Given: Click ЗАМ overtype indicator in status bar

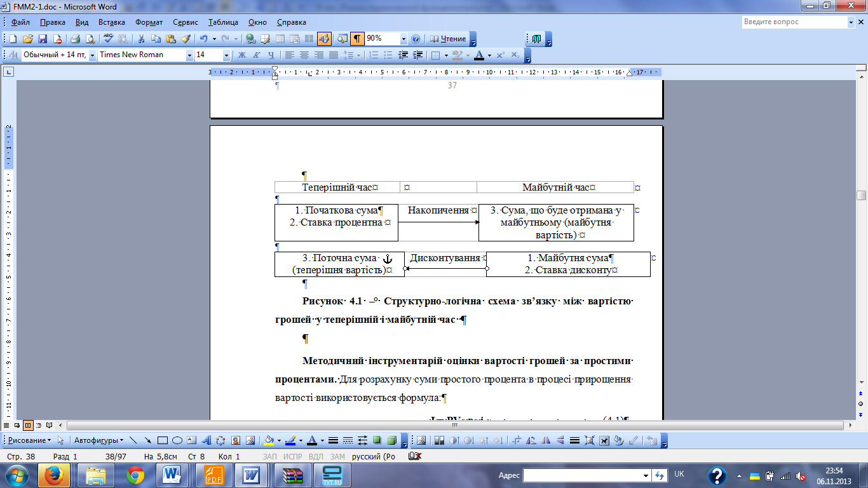Looking at the screenshot, I should click(x=337, y=457).
